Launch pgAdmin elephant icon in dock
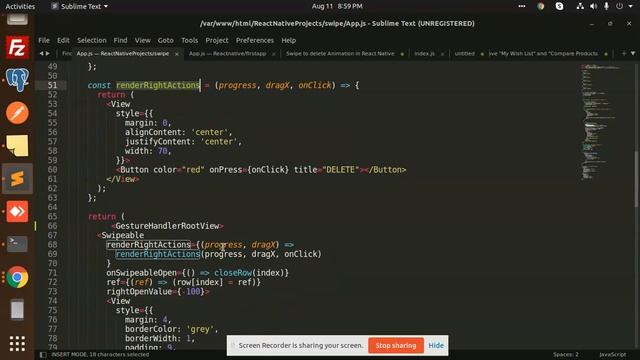The width and height of the screenshot is (640, 360). pos(17,79)
